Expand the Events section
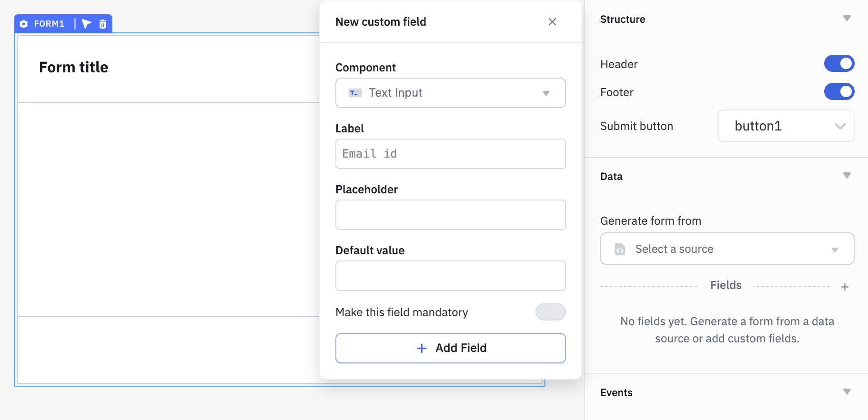 point(847,391)
